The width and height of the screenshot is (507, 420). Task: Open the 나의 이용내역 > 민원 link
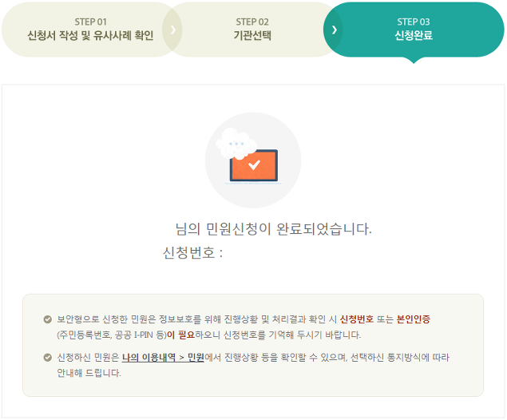(163, 358)
